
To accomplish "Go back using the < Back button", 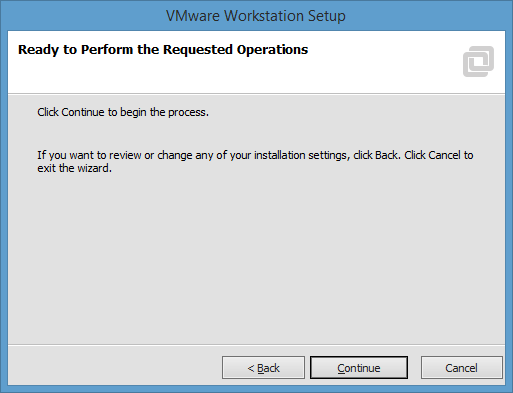I will 263,368.
